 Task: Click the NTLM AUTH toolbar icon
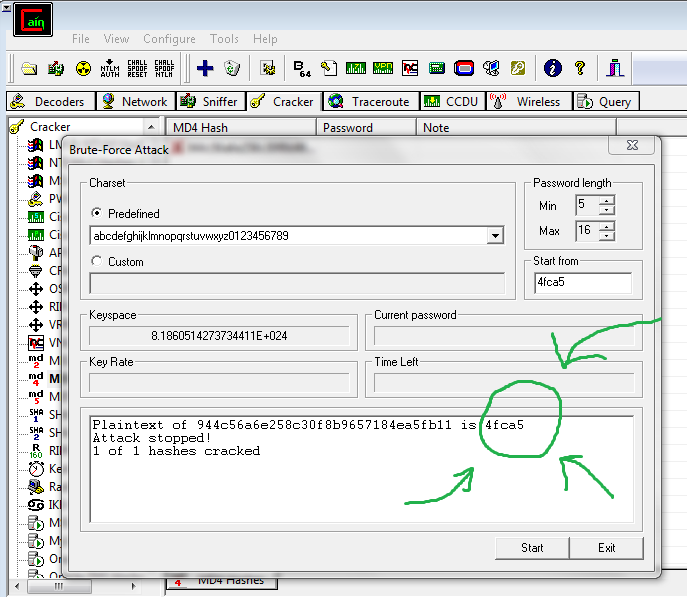110,68
